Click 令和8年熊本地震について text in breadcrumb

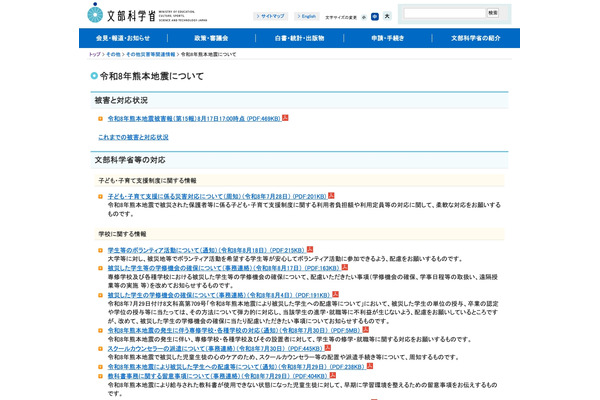(209, 54)
